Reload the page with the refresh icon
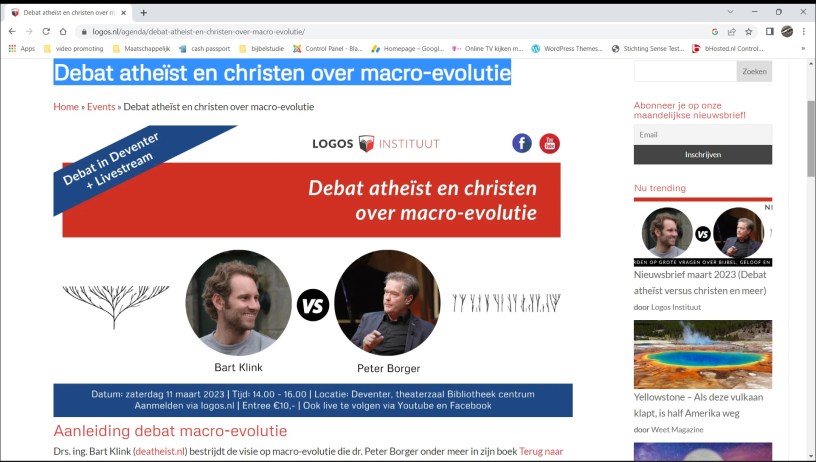 46,31
